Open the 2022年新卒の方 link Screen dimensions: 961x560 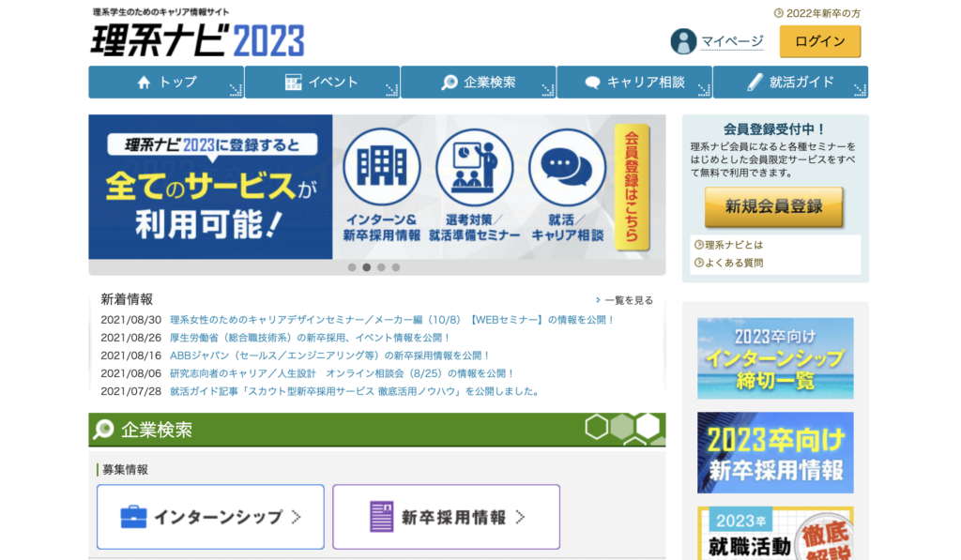[x=823, y=13]
